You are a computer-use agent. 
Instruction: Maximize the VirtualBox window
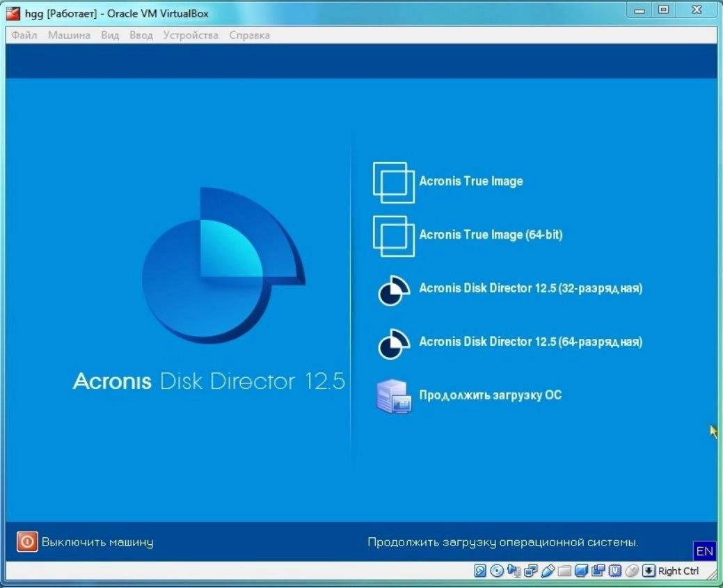pos(664,10)
